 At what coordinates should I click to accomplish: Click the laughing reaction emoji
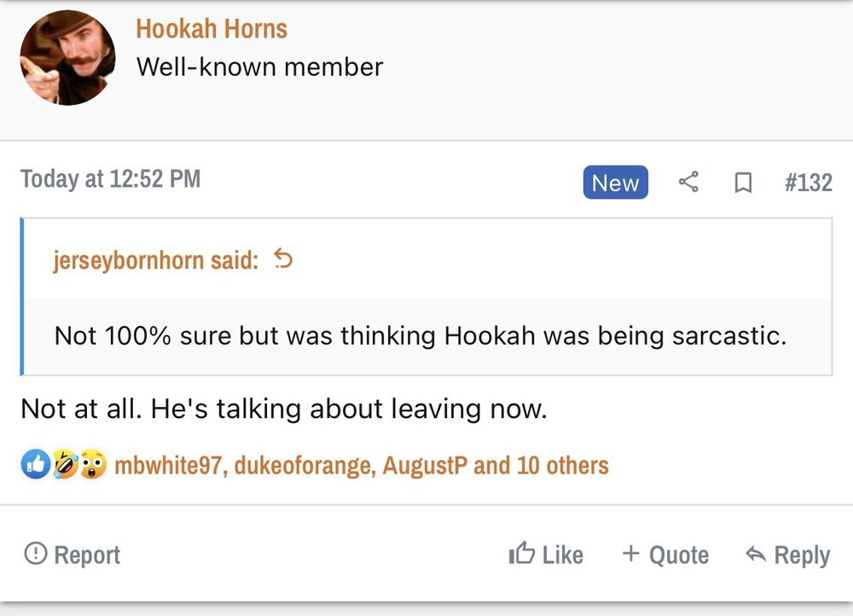coord(64,466)
